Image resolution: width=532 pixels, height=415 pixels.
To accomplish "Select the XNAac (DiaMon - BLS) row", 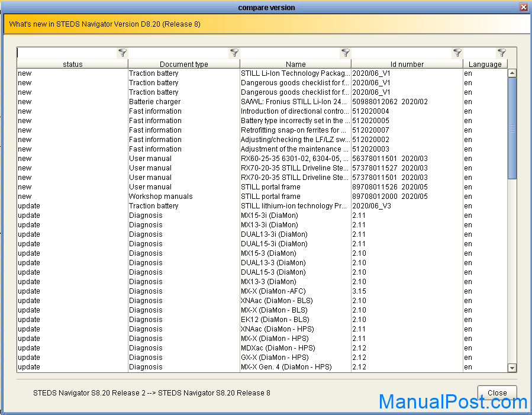I will click(262, 301).
